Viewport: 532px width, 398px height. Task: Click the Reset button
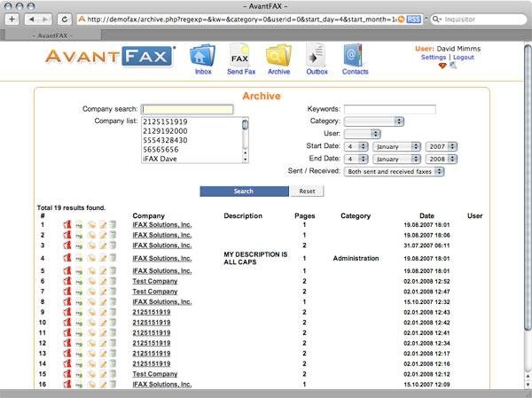click(x=307, y=191)
